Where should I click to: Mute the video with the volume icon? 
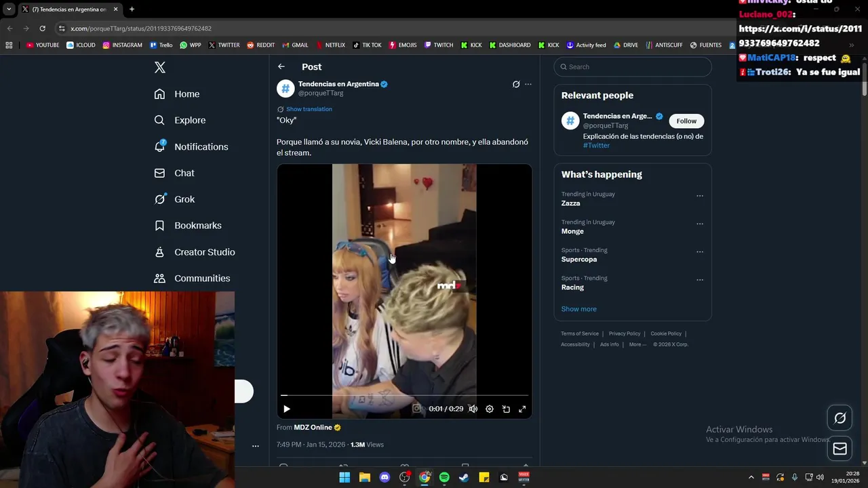pyautogui.click(x=473, y=409)
